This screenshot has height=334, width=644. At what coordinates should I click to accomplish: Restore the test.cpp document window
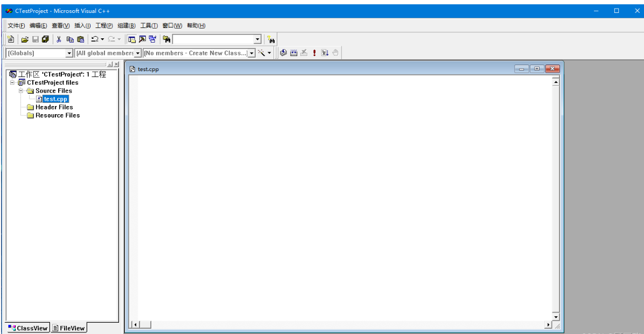pyautogui.click(x=537, y=69)
